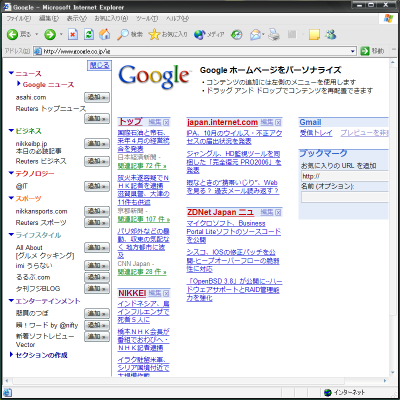
Task: Show the History pane icon
Action: (237, 34)
